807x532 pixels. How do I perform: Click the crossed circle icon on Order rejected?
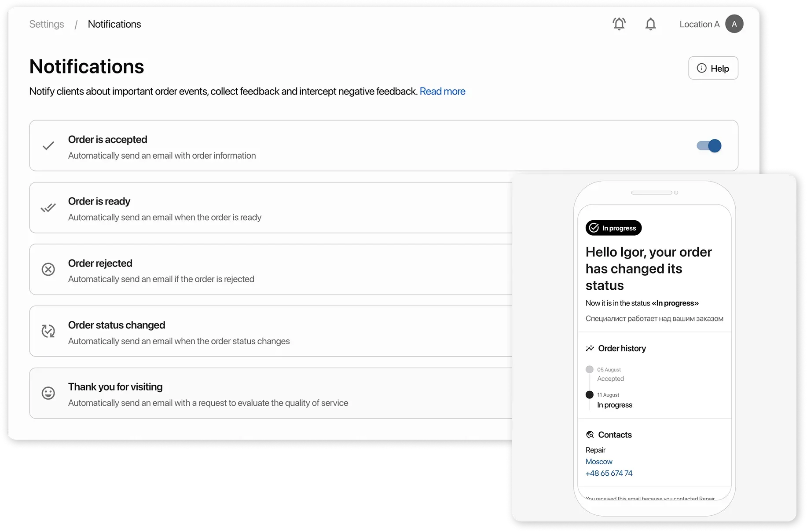pos(48,269)
